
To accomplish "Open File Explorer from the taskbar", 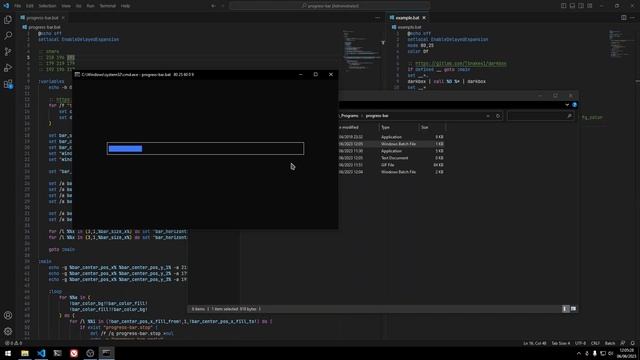I will point(25,353).
